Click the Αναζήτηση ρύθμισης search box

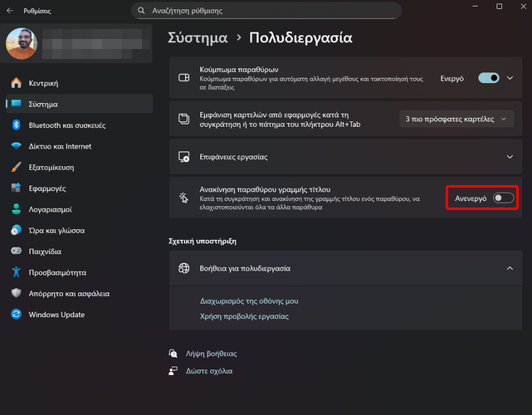tap(266, 10)
